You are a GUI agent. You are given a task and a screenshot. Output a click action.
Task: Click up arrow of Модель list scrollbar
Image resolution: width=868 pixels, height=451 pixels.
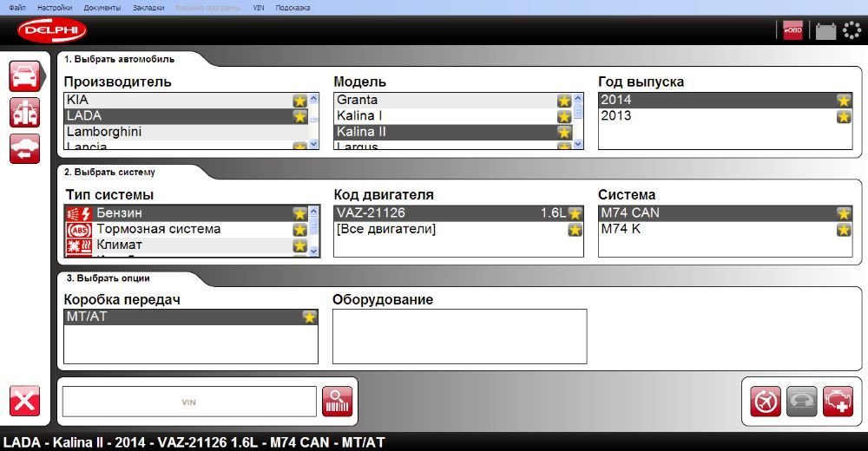[x=578, y=99]
